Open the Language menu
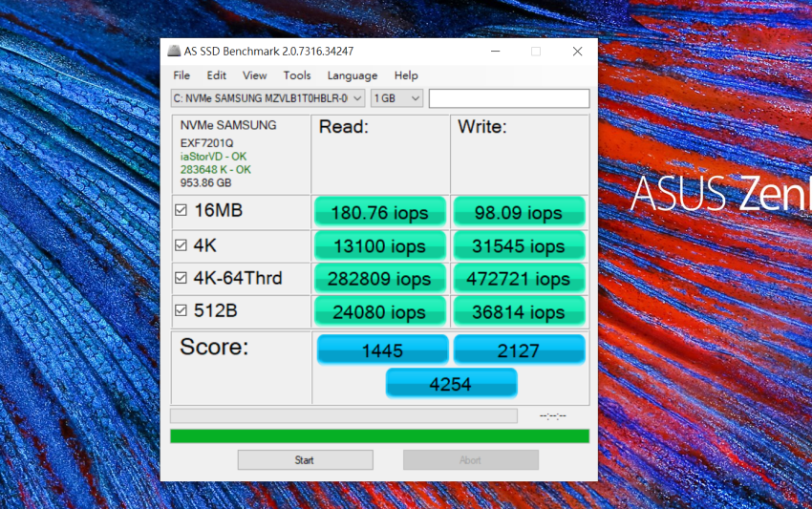 point(353,75)
